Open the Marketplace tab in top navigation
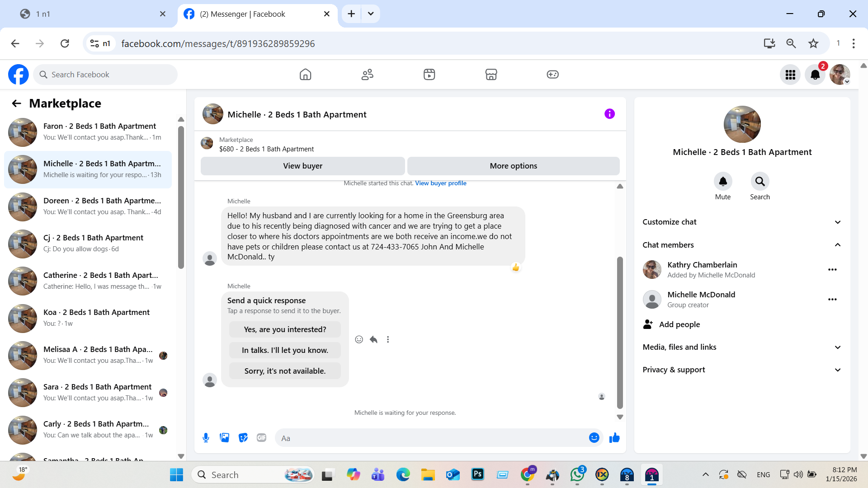The height and width of the screenshot is (488, 868). pos(491,75)
